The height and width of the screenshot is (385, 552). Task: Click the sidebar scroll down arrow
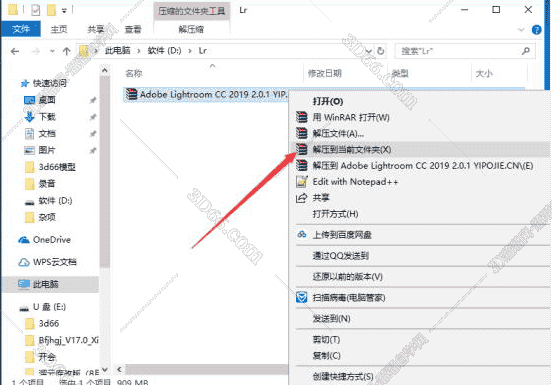click(105, 370)
